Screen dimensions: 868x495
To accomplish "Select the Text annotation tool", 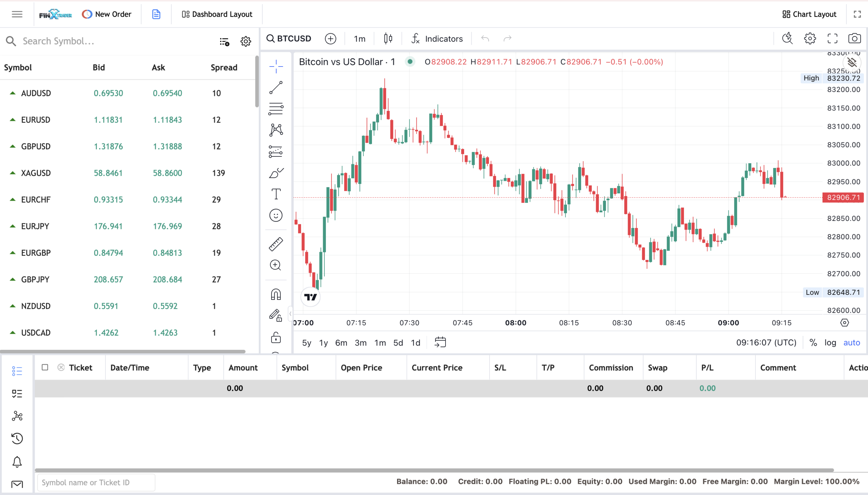I will click(x=276, y=194).
